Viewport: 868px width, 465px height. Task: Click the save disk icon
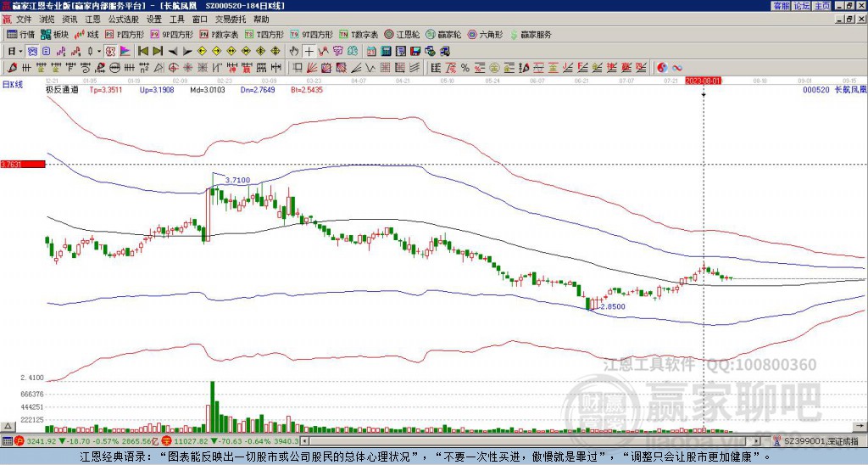(415, 52)
